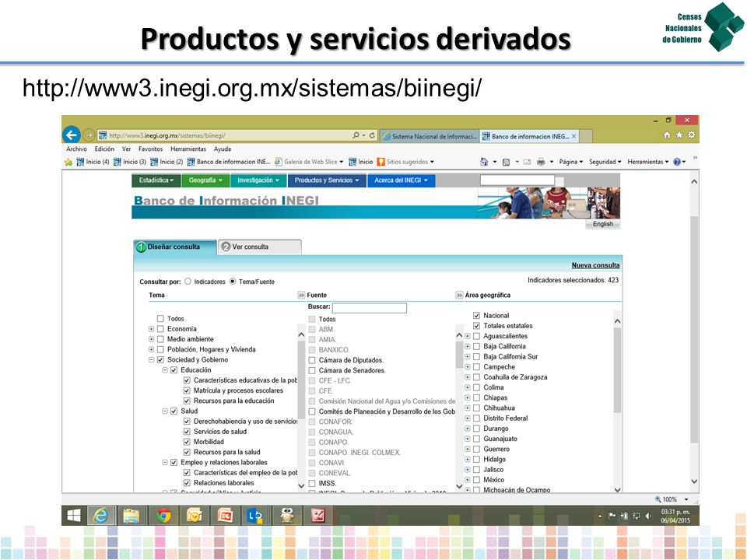This screenshot has height=560, width=747.
Task: Check the Economía checkbox
Action: point(160,329)
